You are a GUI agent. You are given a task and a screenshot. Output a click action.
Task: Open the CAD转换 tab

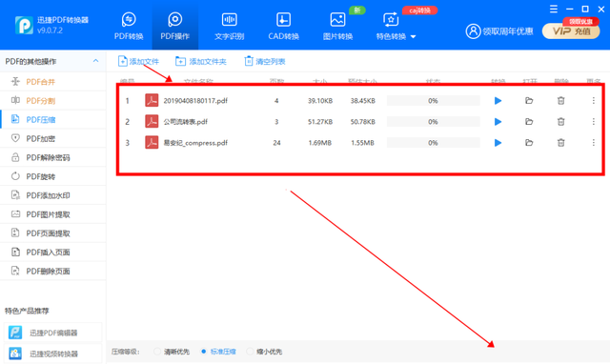click(283, 27)
